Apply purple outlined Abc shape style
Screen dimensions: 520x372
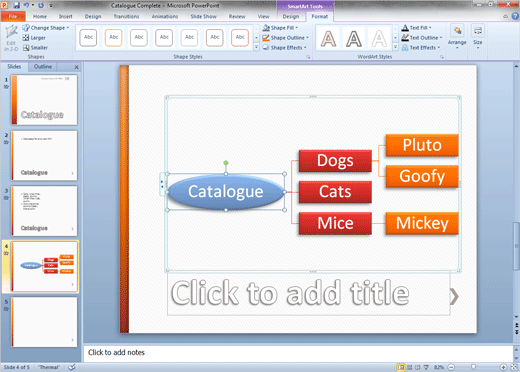tap(164, 37)
